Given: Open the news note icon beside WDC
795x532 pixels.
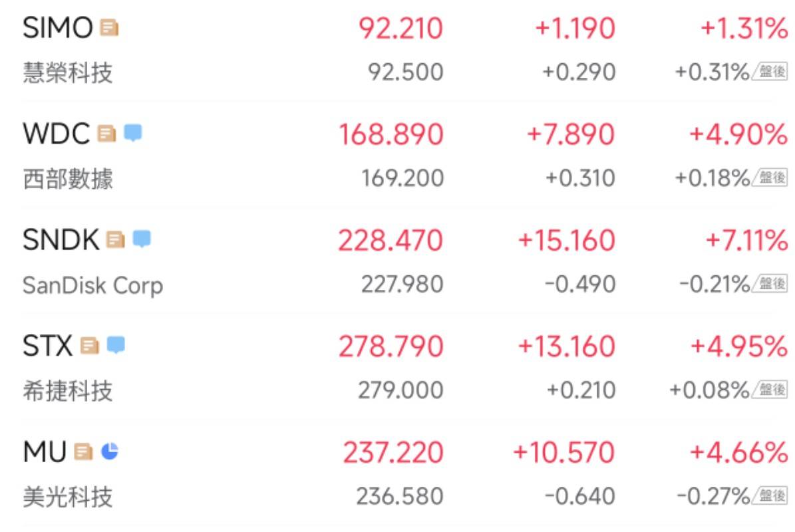Looking at the screenshot, I should click(x=106, y=134).
